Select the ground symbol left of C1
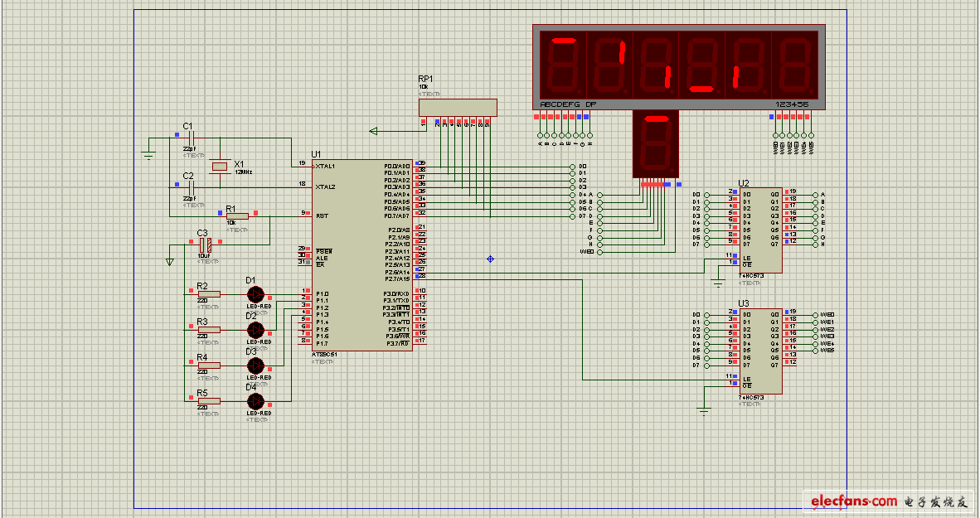Viewport: 980px width, 518px height. (x=148, y=154)
